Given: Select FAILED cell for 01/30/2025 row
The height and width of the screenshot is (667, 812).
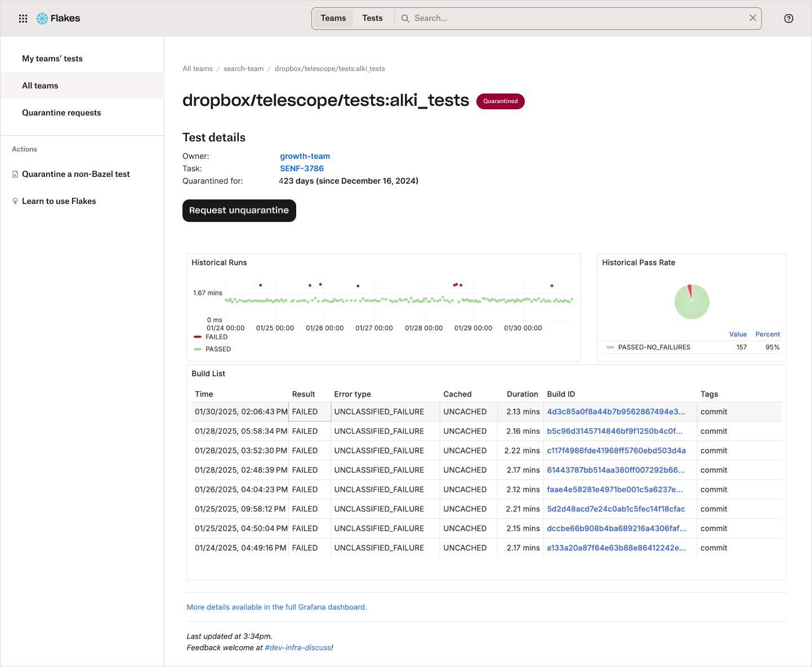Looking at the screenshot, I should [310, 412].
